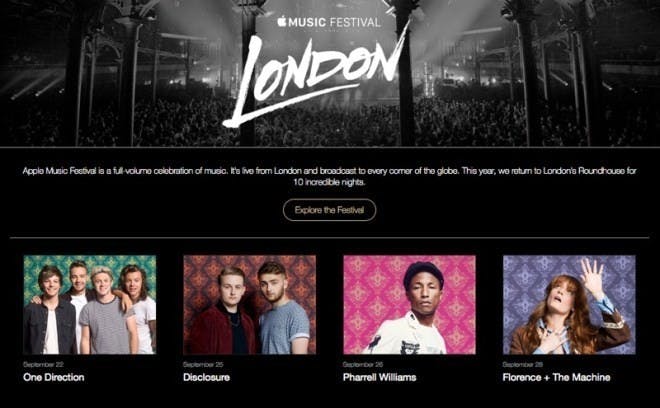Open the Pharrell Williams pink photo
Viewport: 660px width, 408px height.
coord(410,304)
